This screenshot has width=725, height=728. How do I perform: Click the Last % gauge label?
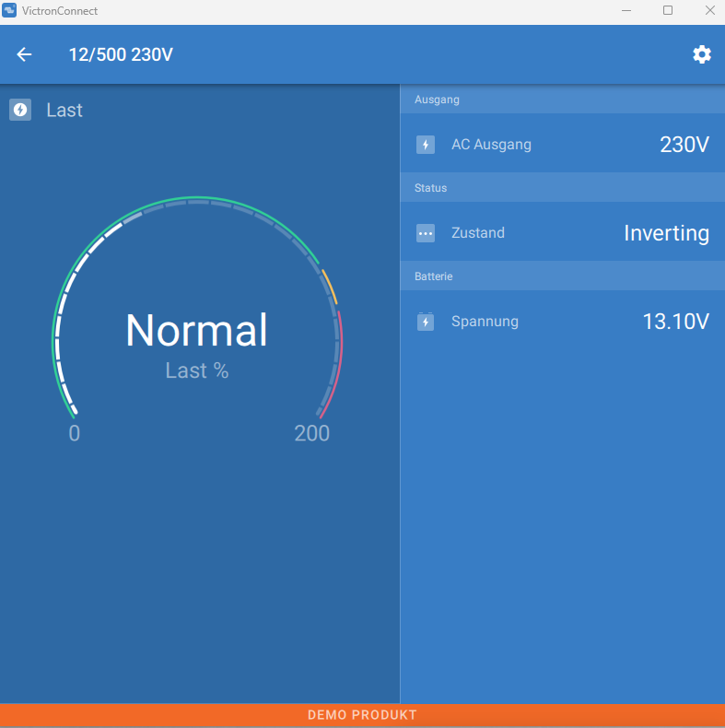(x=197, y=370)
